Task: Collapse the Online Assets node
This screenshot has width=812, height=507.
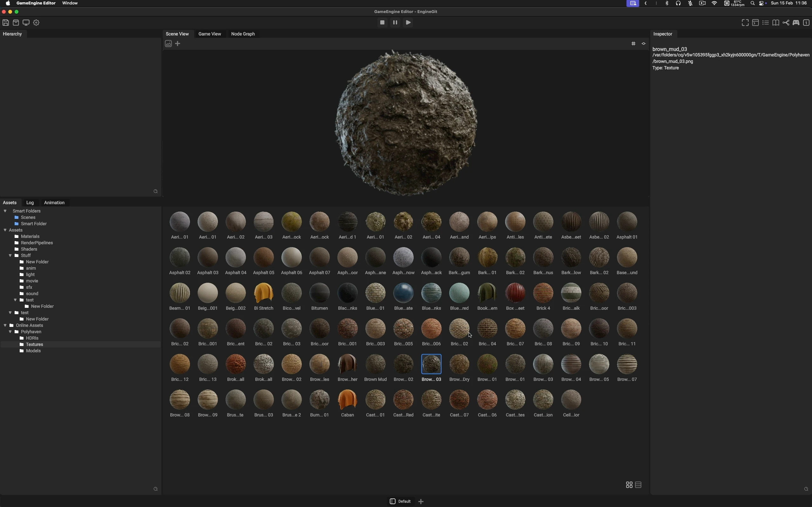Action: (x=5, y=325)
